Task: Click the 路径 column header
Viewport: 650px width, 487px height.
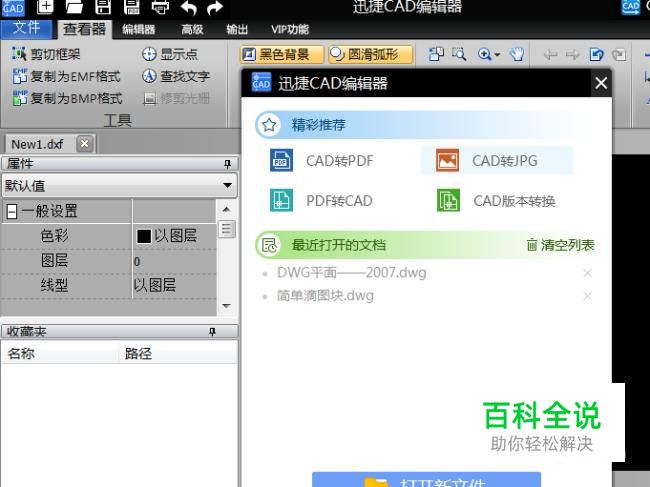Action: pos(178,354)
